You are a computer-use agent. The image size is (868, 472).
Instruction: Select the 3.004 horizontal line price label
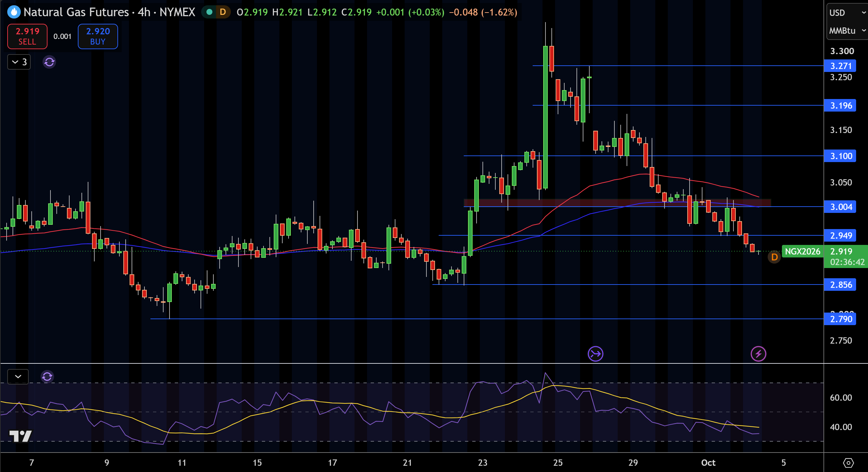tap(840, 207)
